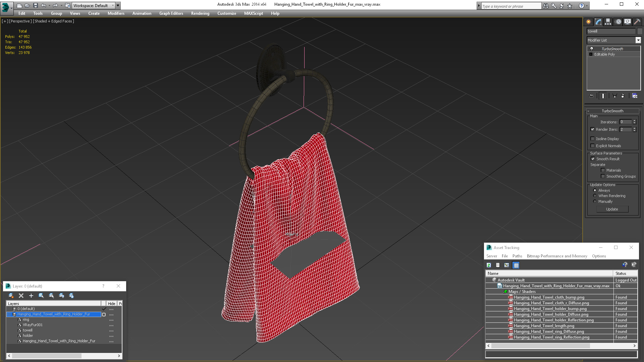
Task: Switch to the Modify command panel tab
Action: coord(598,22)
